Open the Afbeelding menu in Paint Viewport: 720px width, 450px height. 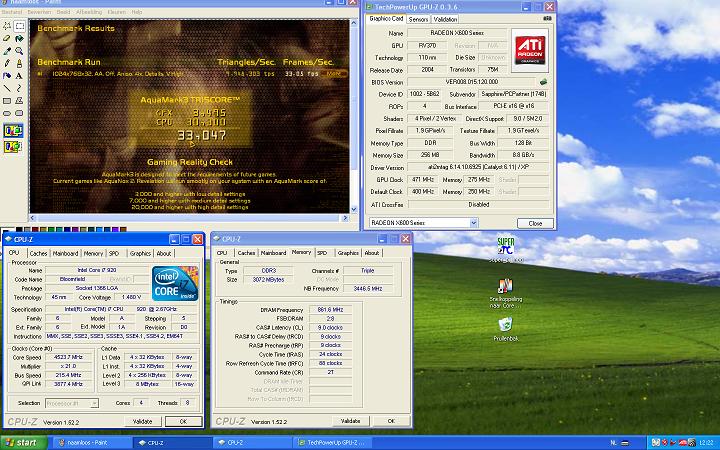(x=89, y=12)
